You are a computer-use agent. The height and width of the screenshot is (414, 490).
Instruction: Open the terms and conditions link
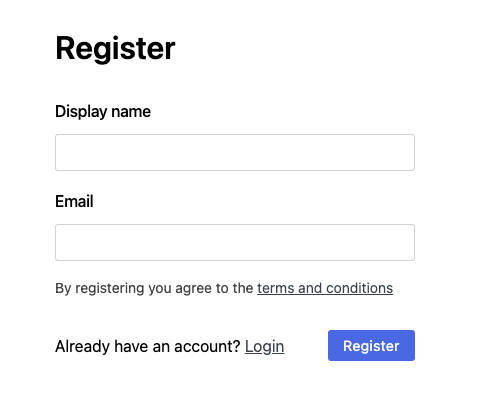click(x=325, y=288)
